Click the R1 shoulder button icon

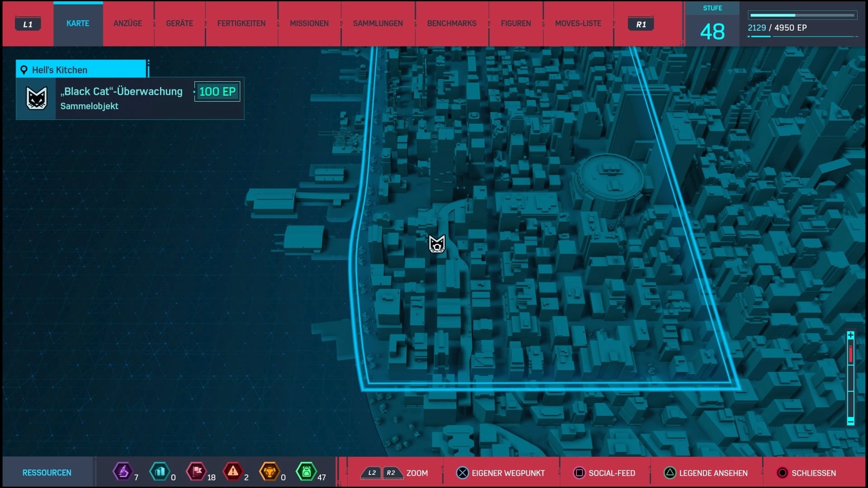tap(641, 24)
